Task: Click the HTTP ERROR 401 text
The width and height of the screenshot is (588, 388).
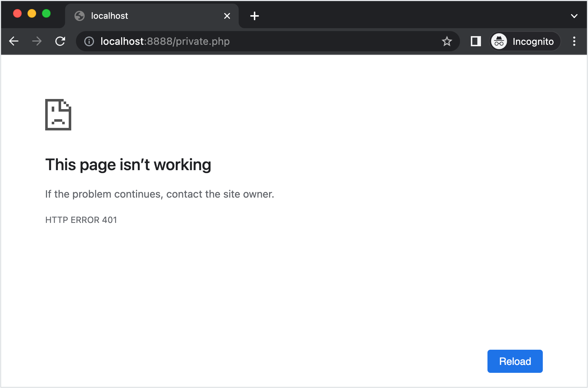Action: click(81, 220)
